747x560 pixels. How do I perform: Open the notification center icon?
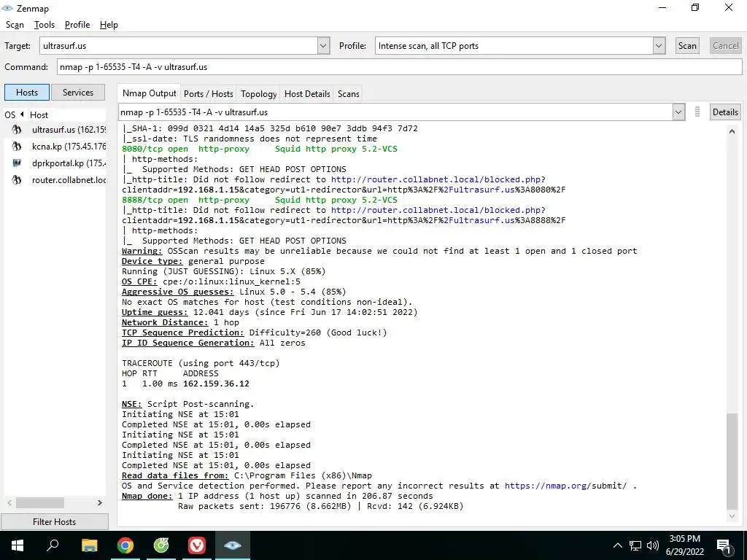click(x=724, y=545)
